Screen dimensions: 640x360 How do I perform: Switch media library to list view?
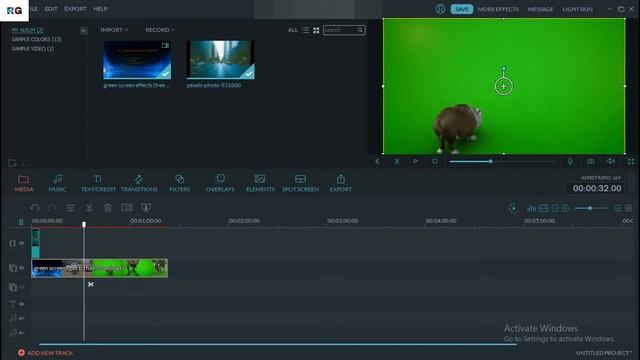tap(305, 30)
